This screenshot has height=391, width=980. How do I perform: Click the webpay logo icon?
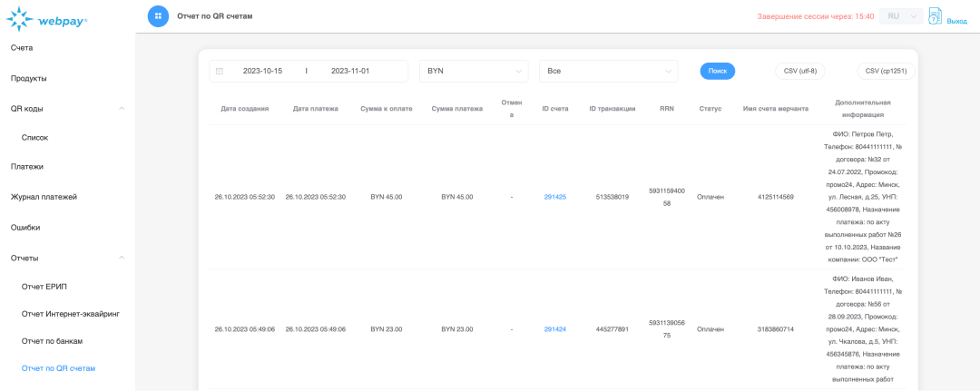[20, 18]
